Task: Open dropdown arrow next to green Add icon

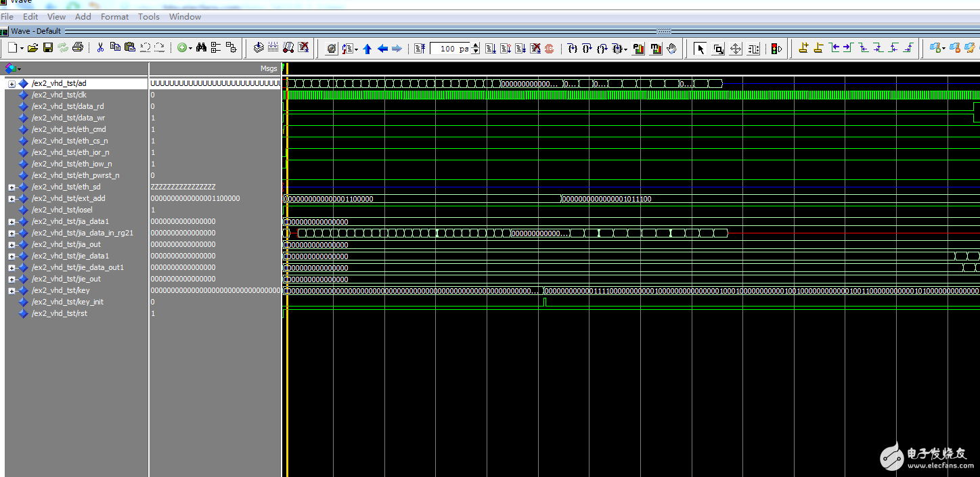Action: [190, 49]
